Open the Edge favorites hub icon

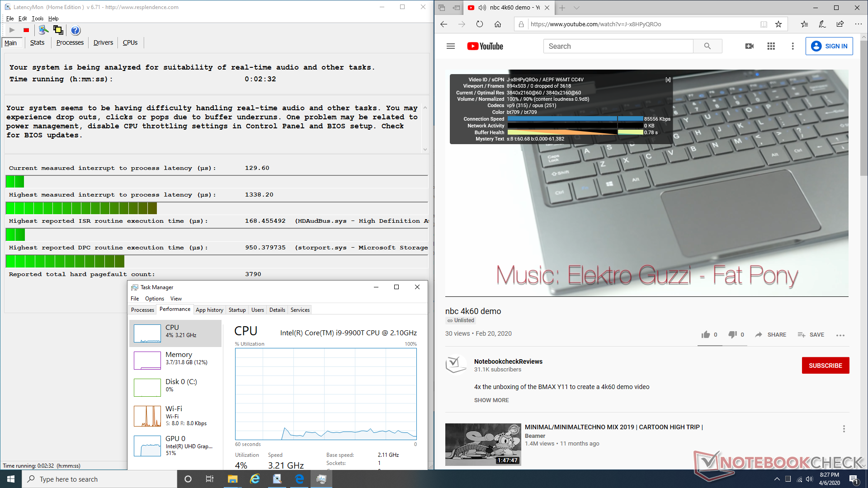coord(804,24)
